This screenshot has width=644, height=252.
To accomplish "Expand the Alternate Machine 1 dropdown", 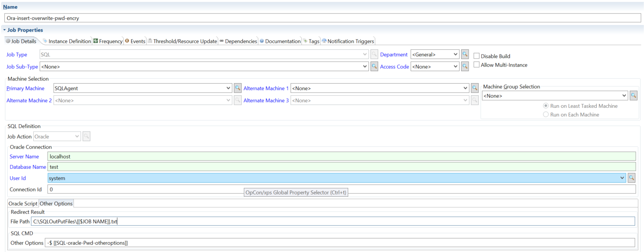I will click(x=466, y=88).
